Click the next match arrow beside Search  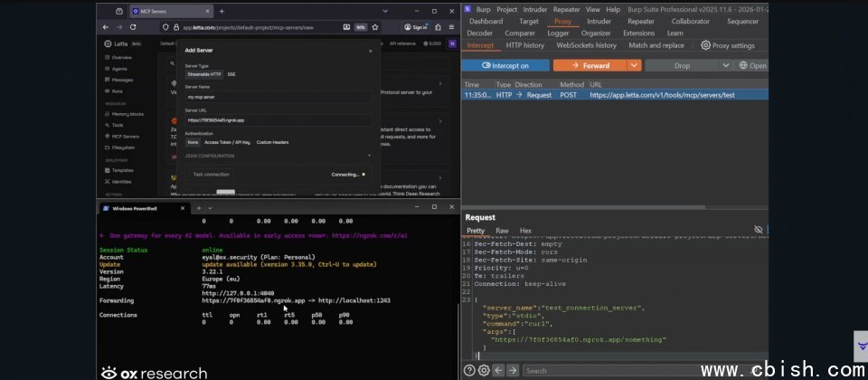pyautogui.click(x=513, y=370)
